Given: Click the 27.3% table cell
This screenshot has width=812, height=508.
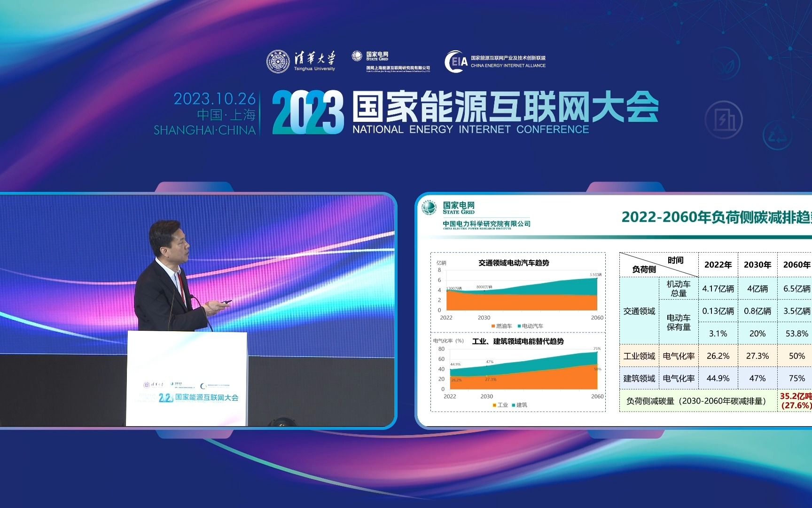Looking at the screenshot, I should click(x=757, y=356).
